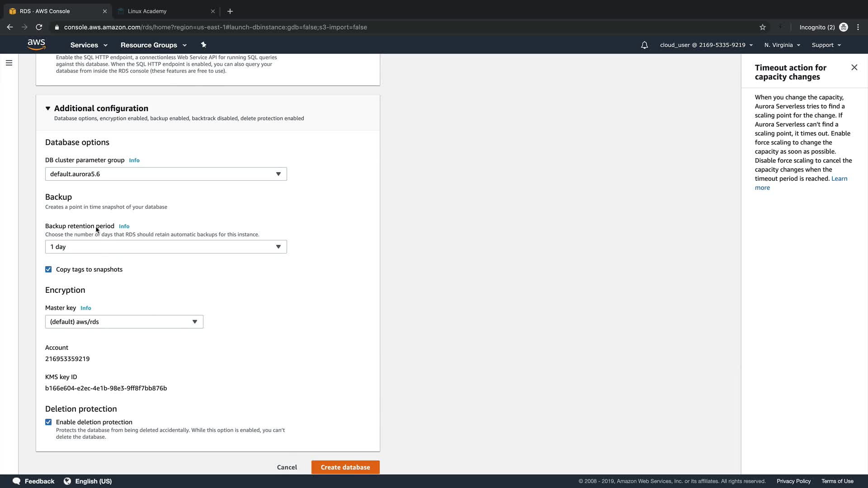Open Backup retention period dropdown
This screenshot has width=868, height=488.
click(x=166, y=247)
